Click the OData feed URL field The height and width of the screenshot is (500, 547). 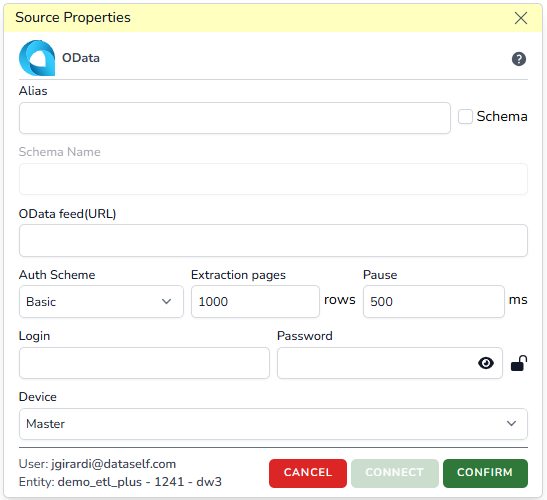(273, 240)
